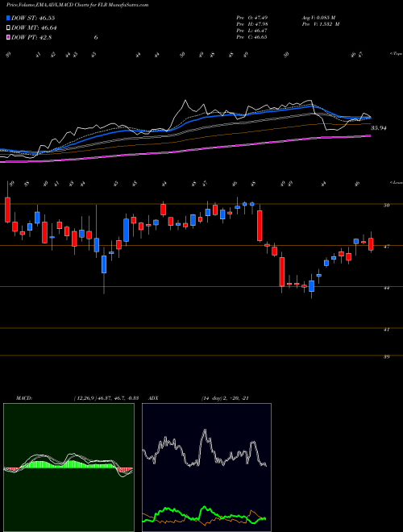Click the 'Pre V: 1.332 M' volume text
The image size is (403, 532).
pos(321,24)
